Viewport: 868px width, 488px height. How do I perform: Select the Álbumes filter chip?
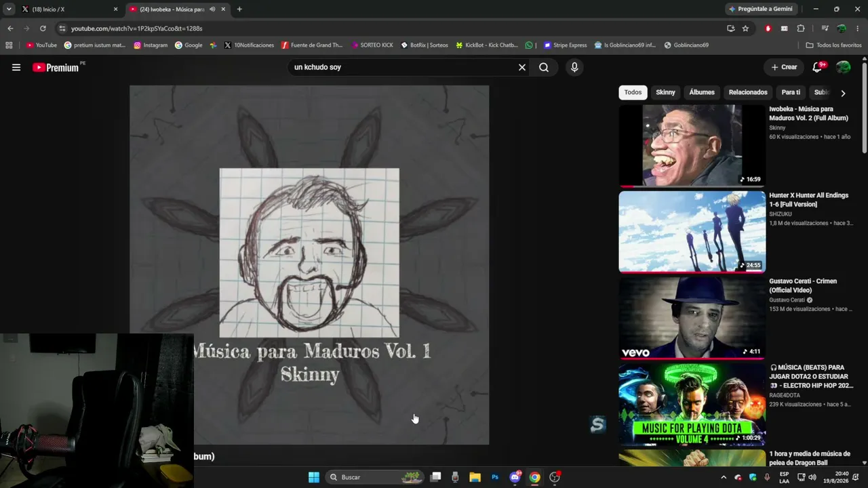(702, 92)
